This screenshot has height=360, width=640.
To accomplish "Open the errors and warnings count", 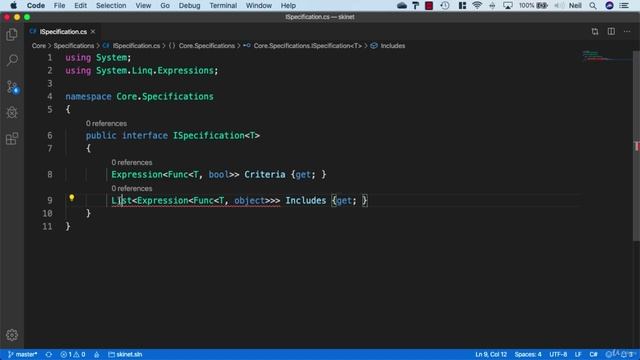I will pyautogui.click(x=73, y=354).
